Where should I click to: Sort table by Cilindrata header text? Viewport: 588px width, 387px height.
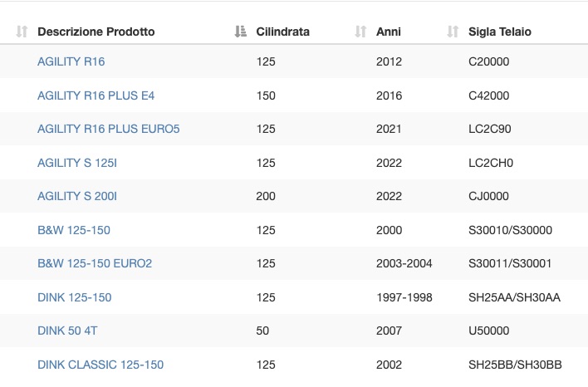tap(282, 32)
